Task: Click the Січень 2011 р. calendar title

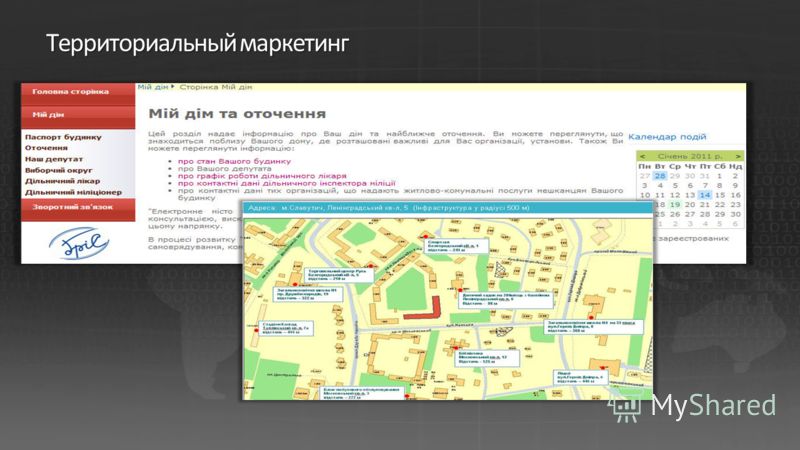Action: 690,156
